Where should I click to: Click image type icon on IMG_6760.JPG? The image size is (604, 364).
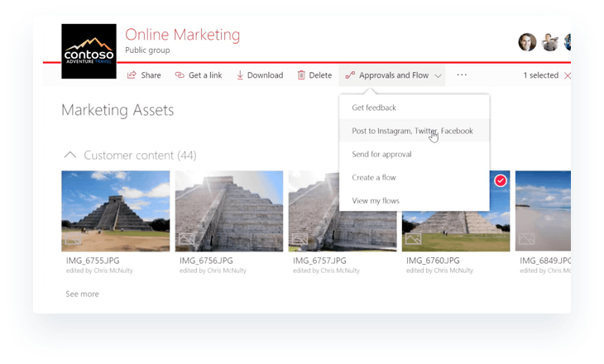pos(414,239)
